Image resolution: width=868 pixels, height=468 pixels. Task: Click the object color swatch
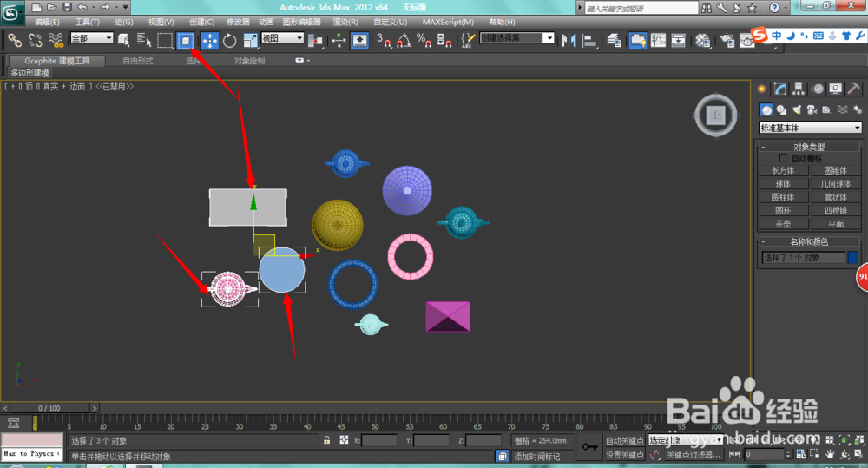[x=853, y=258]
